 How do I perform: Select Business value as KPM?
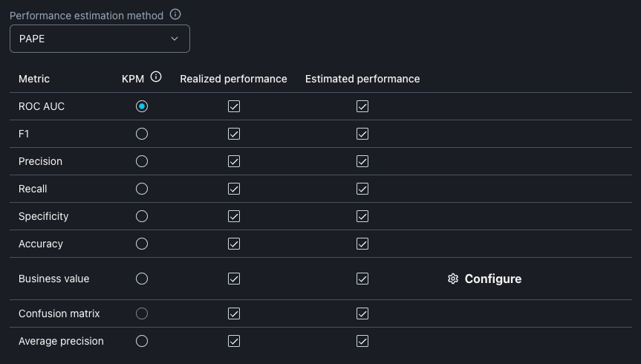pyautogui.click(x=142, y=279)
